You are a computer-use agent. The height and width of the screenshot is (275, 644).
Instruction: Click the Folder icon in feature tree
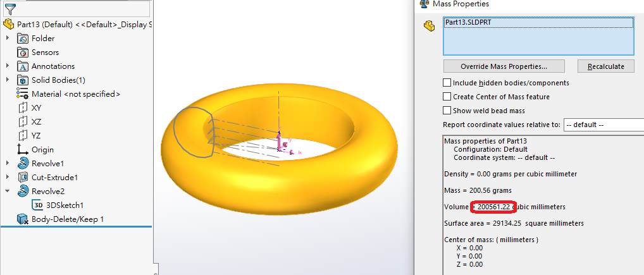tap(22, 38)
